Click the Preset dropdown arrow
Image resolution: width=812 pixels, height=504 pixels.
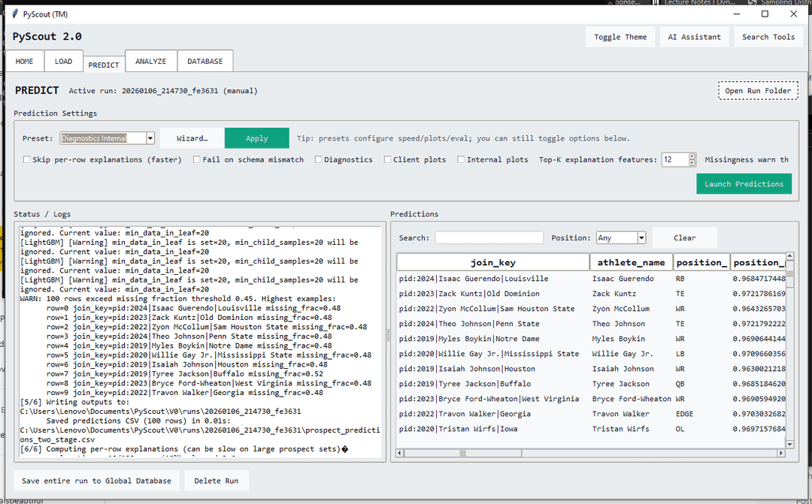(150, 138)
